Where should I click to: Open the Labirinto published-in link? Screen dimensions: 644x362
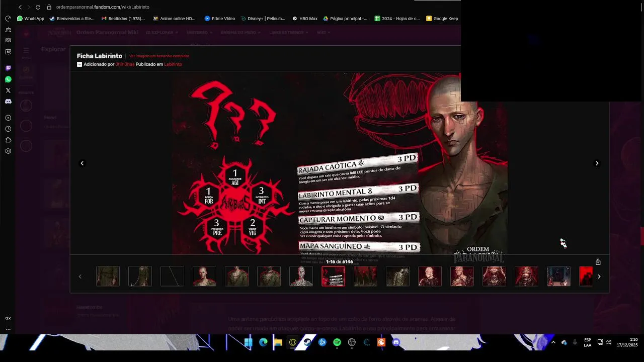tap(173, 64)
